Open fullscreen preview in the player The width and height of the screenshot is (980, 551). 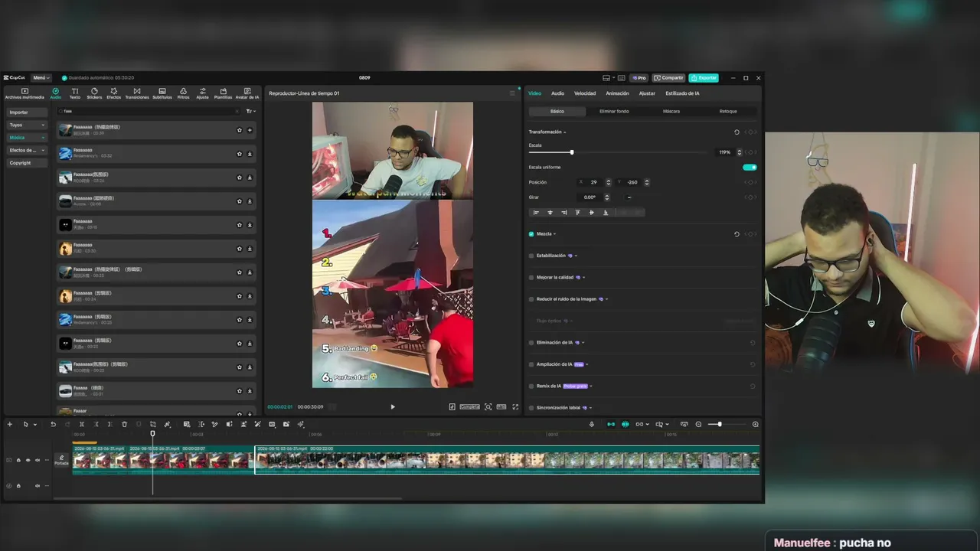point(515,407)
